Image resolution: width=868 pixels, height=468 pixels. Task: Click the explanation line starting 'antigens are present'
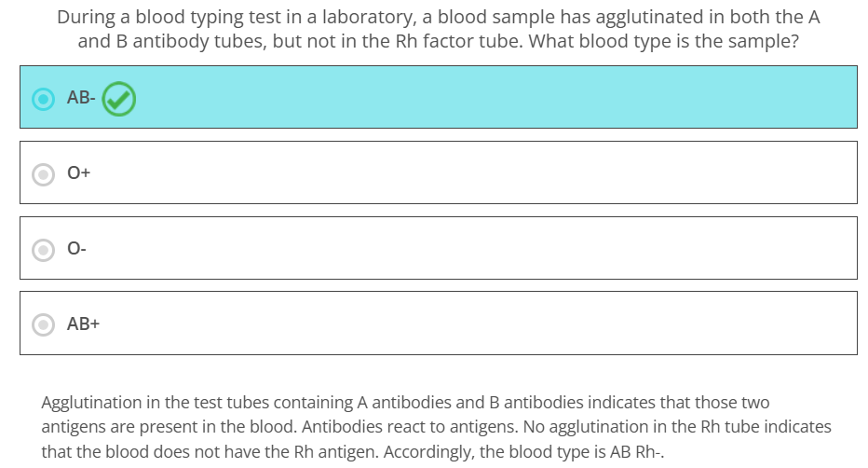click(x=436, y=426)
